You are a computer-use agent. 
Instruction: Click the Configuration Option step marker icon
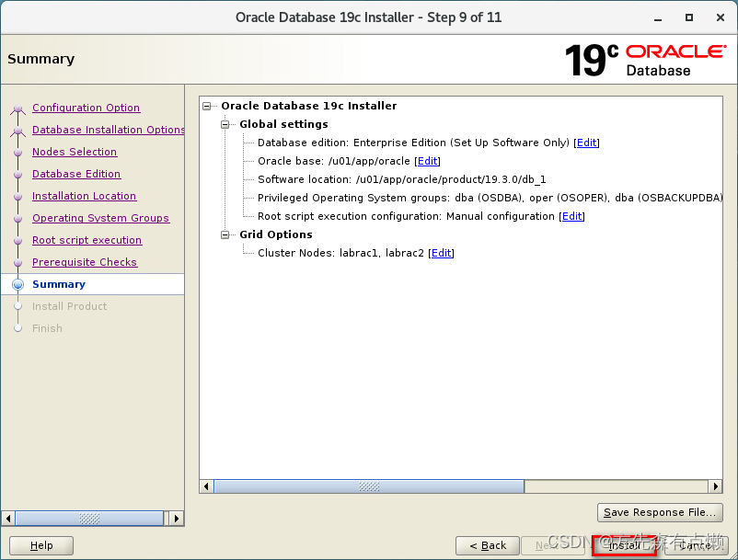tap(17, 109)
